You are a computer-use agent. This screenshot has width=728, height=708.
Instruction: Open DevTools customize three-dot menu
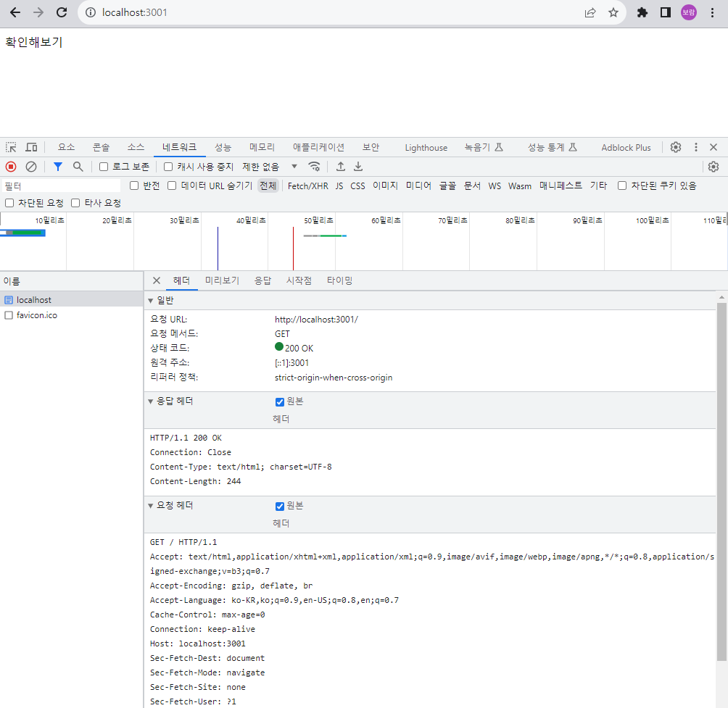point(695,147)
